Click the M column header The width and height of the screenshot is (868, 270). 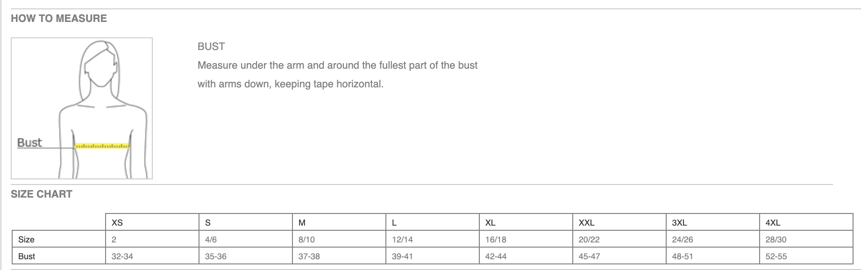339,222
